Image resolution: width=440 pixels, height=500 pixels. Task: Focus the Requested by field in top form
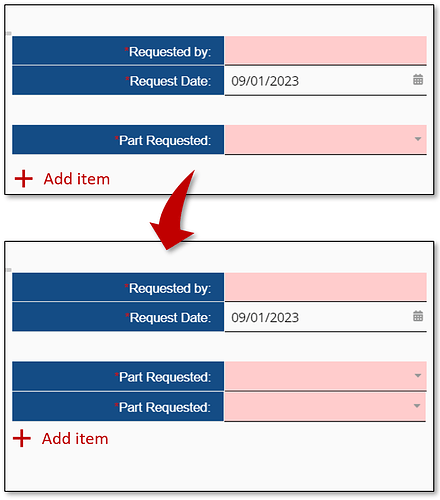[x=326, y=50]
